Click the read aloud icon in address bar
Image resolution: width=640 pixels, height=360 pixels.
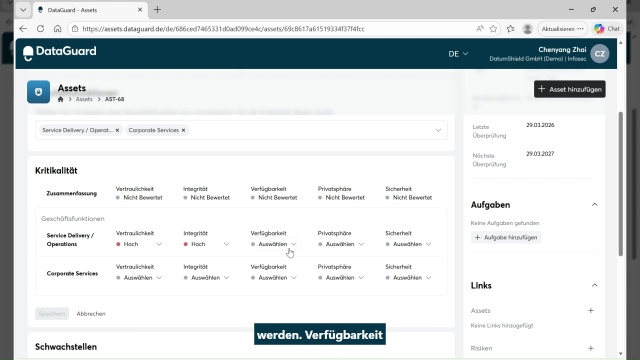click(x=480, y=29)
